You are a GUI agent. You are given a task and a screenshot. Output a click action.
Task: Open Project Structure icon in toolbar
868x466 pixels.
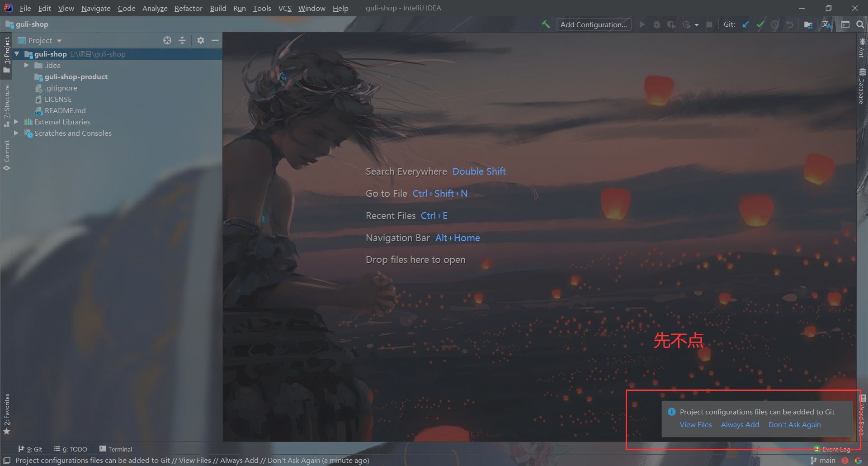point(808,24)
